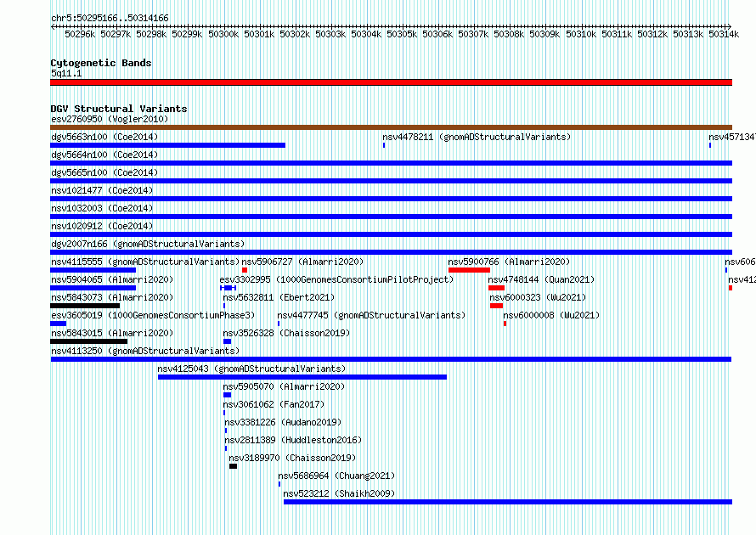Open the dgv5663n100 (Coe2014) variant label

[x=104, y=137]
